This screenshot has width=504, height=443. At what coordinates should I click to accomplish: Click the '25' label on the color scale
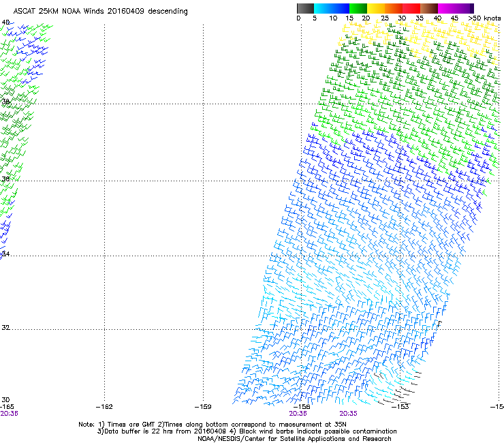pos(385,18)
